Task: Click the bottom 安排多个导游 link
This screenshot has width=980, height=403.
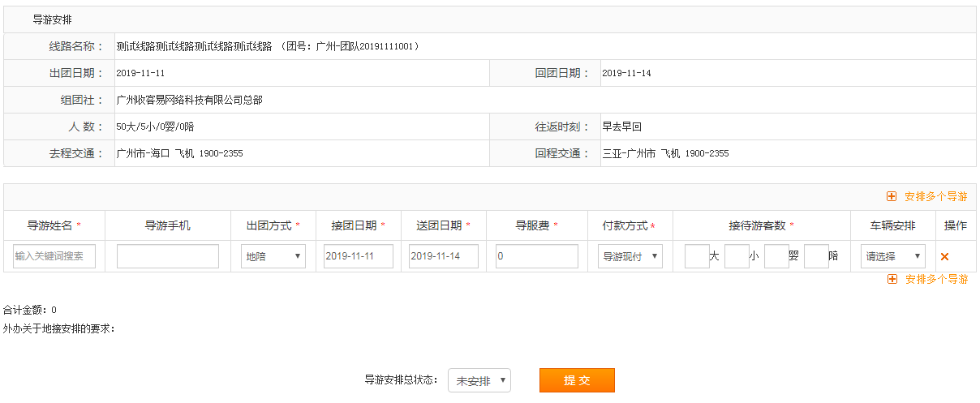Action: (936, 279)
